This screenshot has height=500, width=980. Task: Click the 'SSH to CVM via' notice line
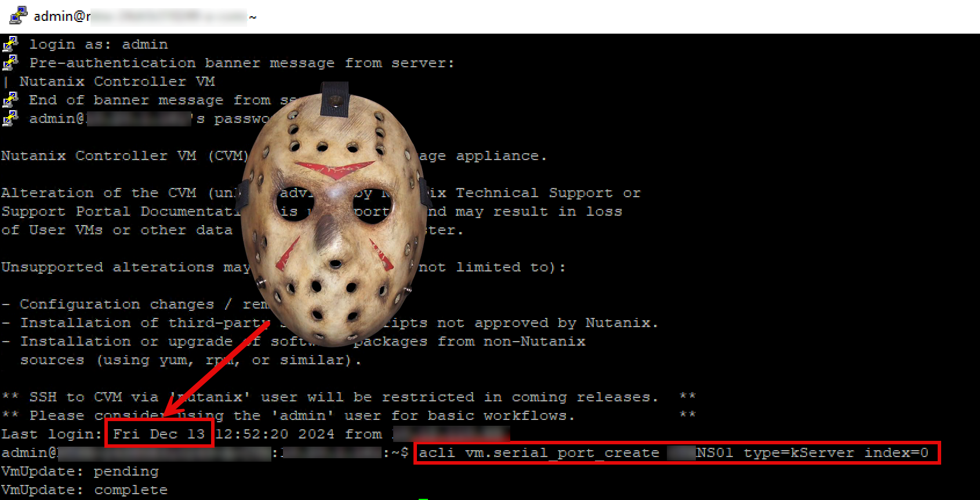(x=81, y=397)
